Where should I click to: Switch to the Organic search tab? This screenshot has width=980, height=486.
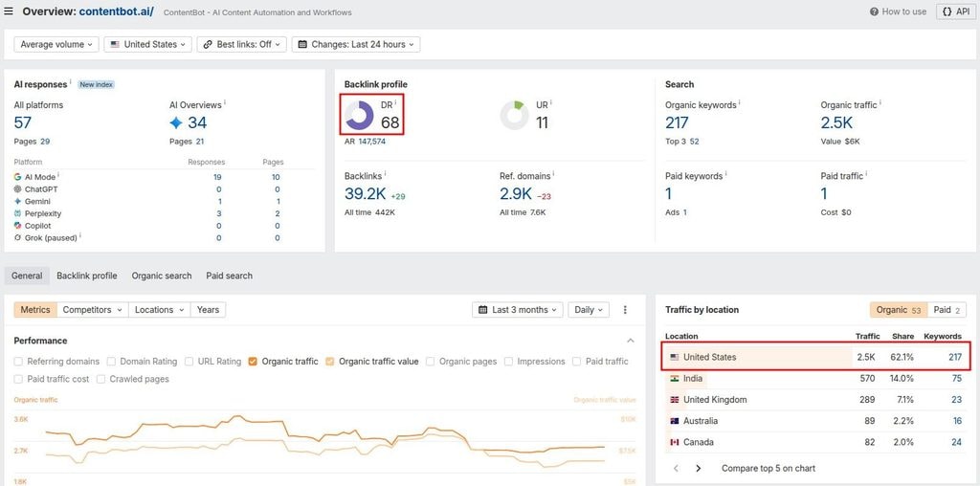[x=161, y=276]
